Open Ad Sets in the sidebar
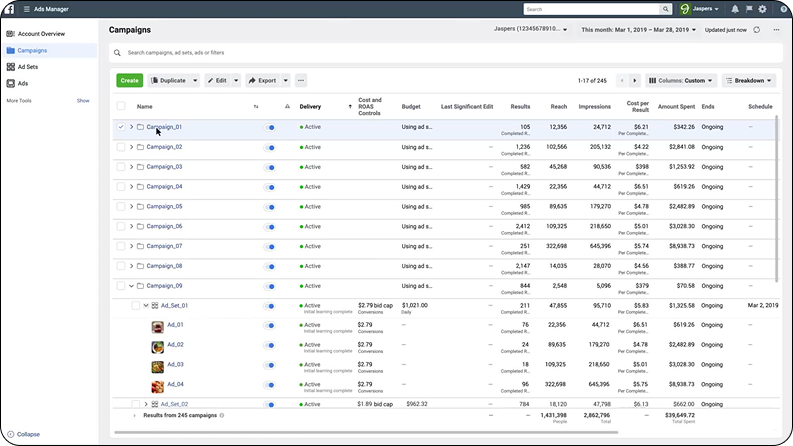This screenshot has height=446, width=793. pyautogui.click(x=30, y=66)
